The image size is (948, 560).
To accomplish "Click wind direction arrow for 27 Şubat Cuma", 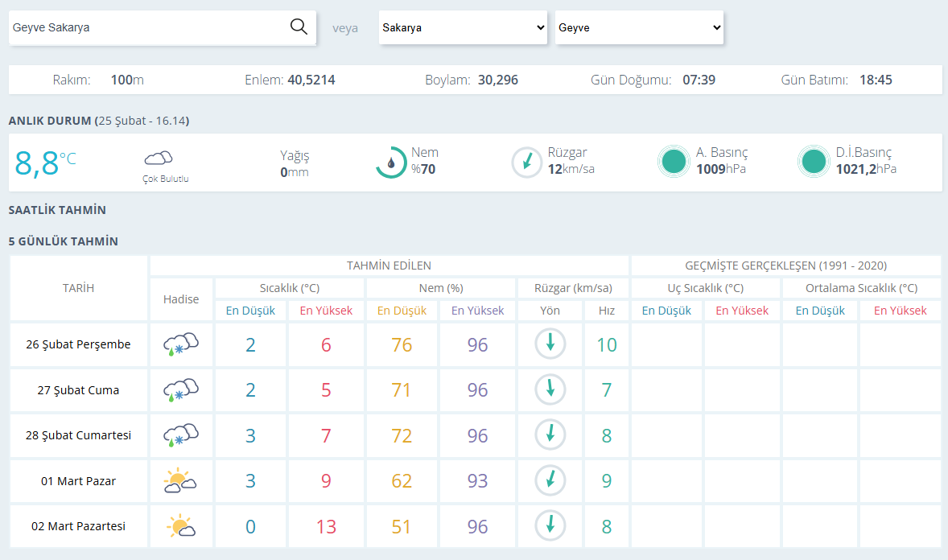I will click(x=550, y=389).
